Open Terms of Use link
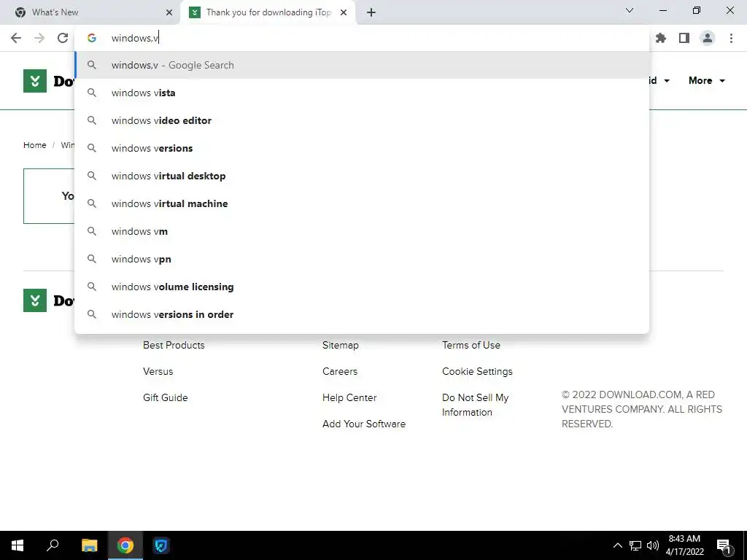747x560 pixels. (471, 345)
